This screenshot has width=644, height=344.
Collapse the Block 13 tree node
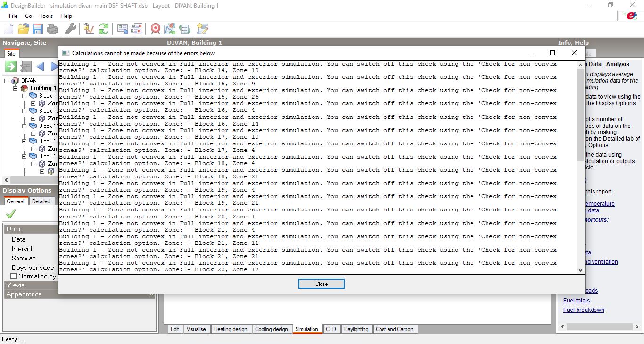[25, 156]
